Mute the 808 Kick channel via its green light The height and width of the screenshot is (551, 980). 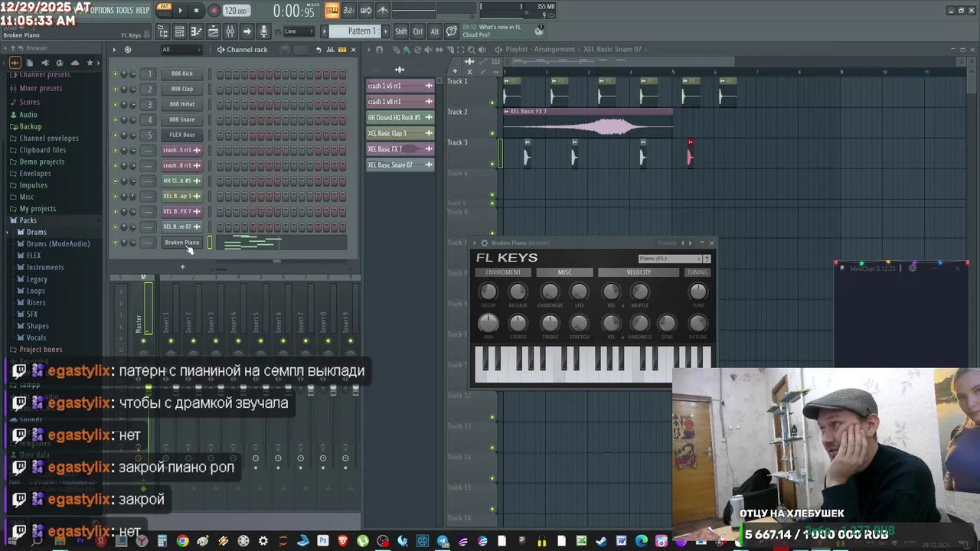pos(116,74)
